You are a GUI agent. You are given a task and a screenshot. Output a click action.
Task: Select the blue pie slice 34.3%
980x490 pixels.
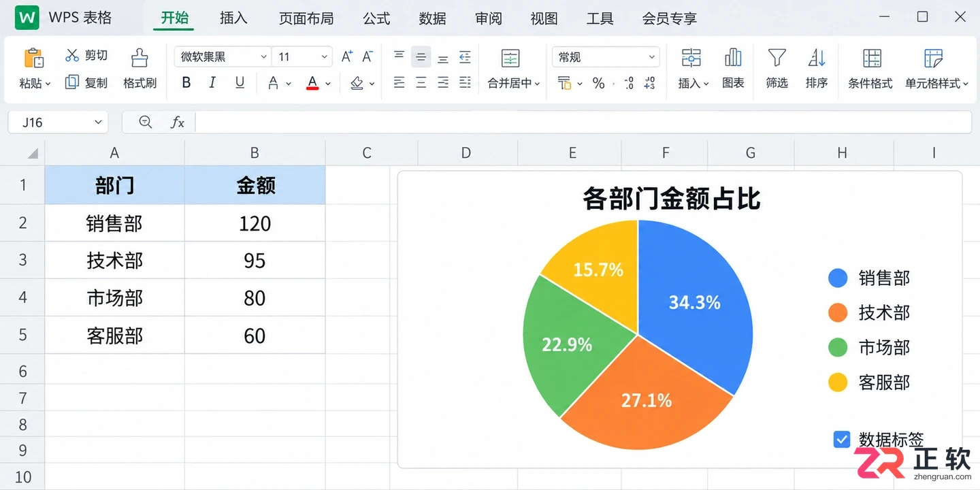tap(694, 302)
